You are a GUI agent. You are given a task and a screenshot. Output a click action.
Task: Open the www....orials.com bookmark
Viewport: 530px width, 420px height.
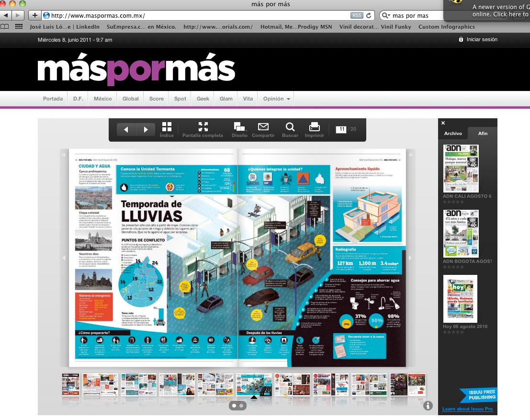tap(218, 27)
